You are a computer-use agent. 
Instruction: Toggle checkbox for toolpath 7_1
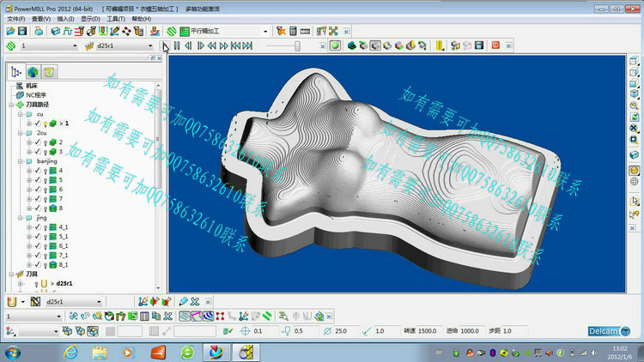point(38,256)
